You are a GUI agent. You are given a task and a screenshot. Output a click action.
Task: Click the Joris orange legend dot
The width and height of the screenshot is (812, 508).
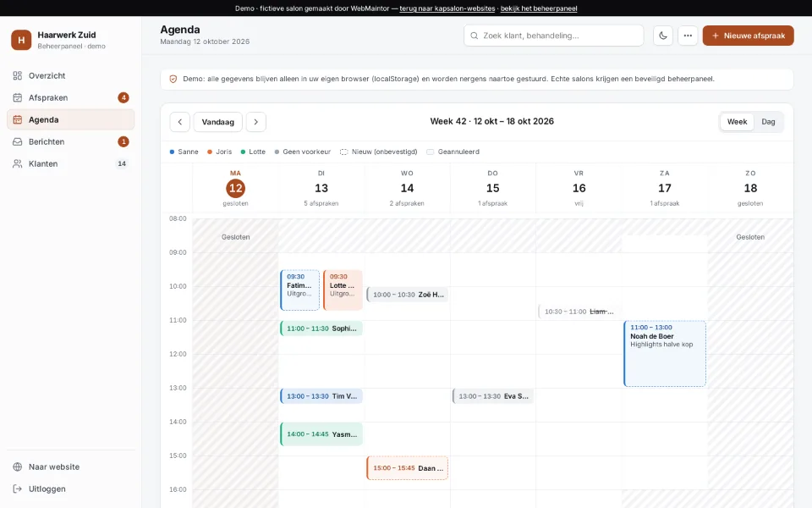coord(210,152)
